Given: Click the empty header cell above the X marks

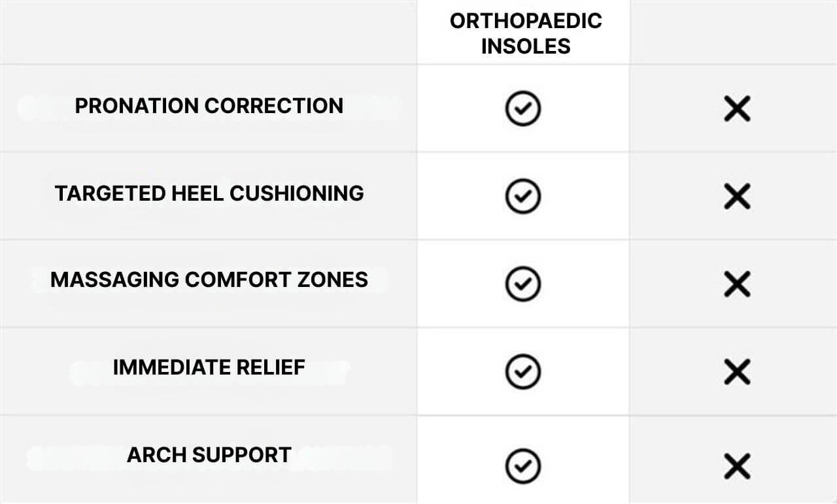Looking at the screenshot, I should click(x=733, y=33).
